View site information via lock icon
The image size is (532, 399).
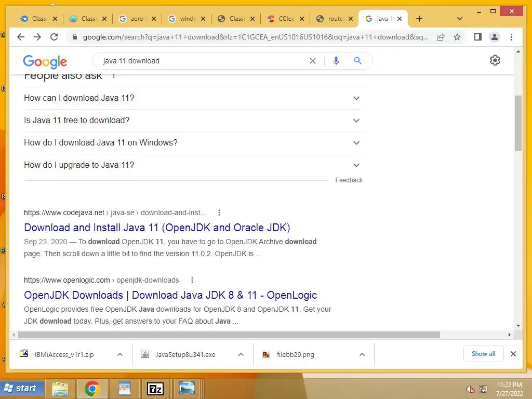coord(75,37)
